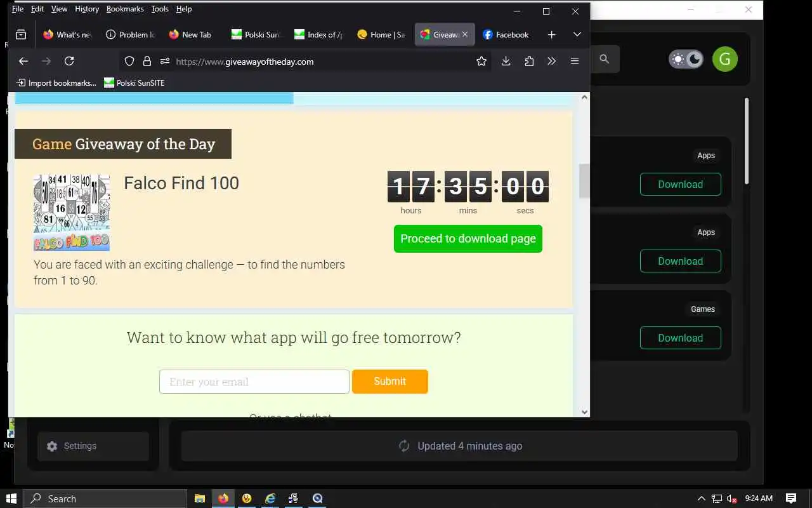Open the Firefox downloads panel
This screenshot has width=812, height=508.
506,61
